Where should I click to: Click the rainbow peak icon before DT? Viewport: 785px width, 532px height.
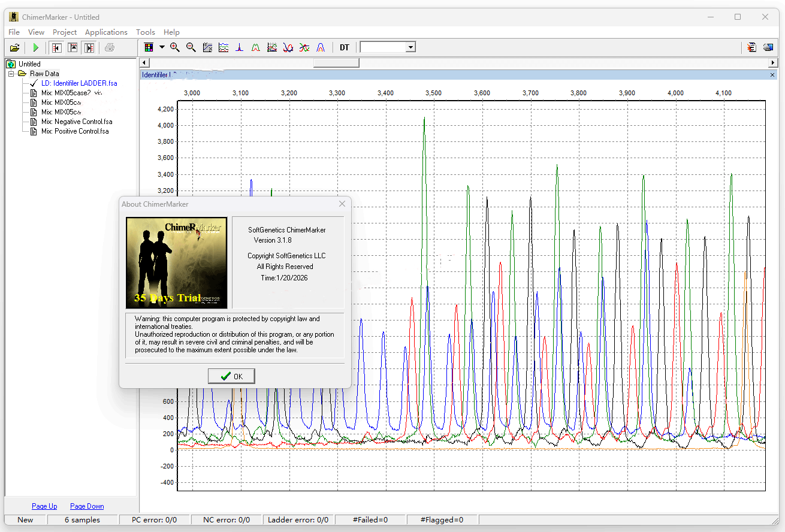click(321, 47)
